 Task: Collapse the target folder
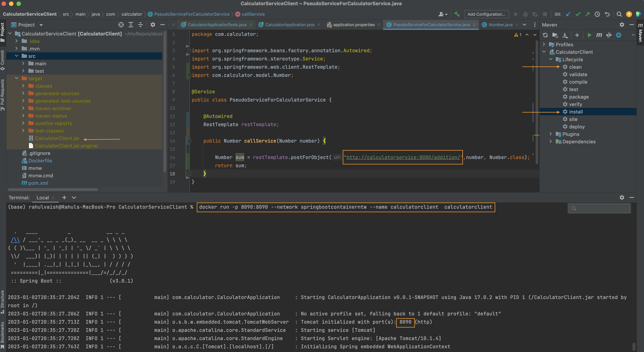click(16, 78)
